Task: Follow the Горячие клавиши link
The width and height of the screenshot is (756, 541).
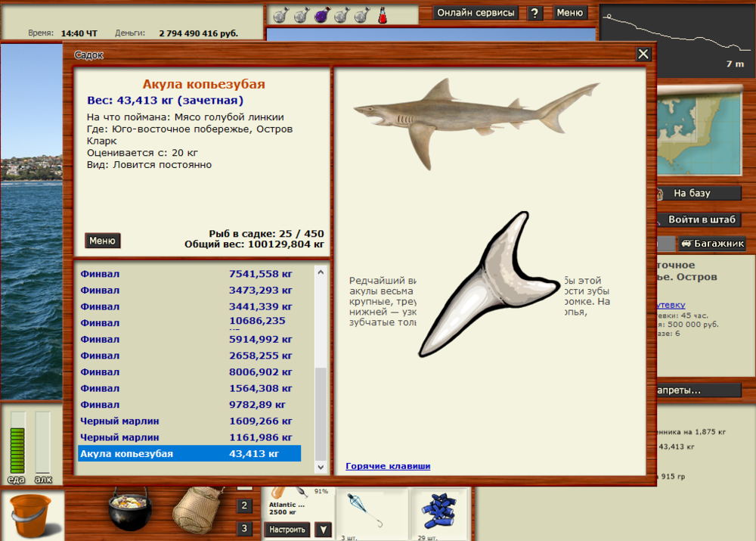Action: 388,465
